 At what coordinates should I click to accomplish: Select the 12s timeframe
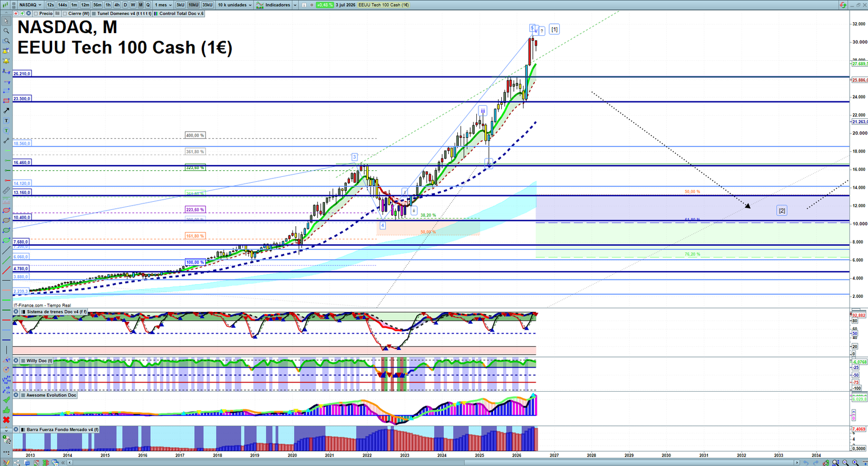click(x=50, y=5)
